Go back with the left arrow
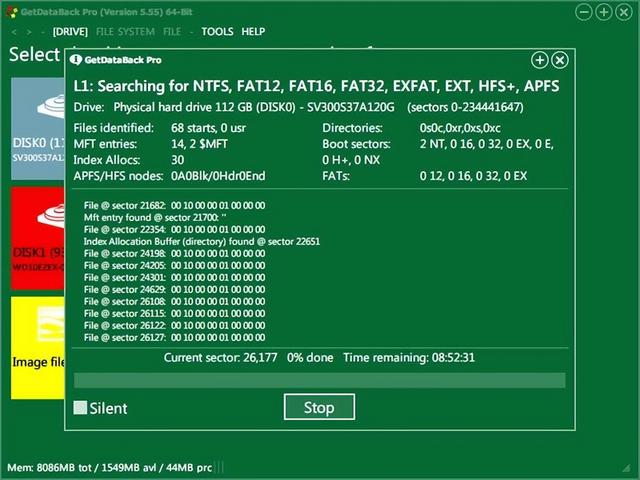 point(14,32)
